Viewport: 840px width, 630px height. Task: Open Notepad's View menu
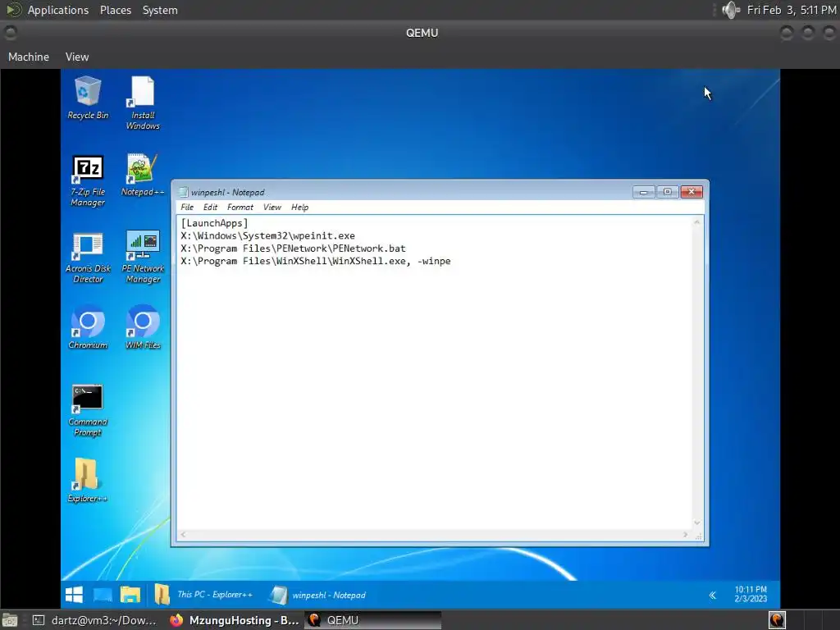tap(272, 208)
